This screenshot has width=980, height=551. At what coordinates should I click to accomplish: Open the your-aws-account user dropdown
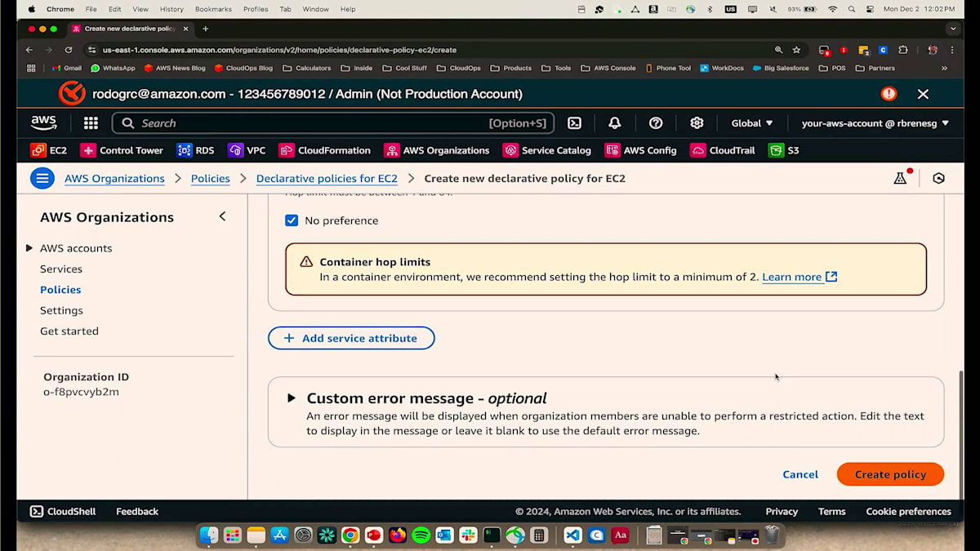[875, 123]
